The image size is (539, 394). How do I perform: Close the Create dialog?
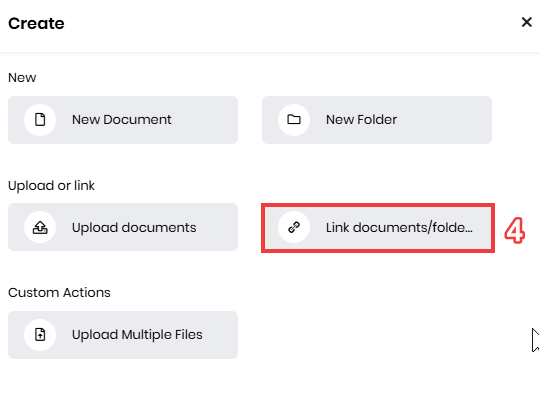coord(526,22)
